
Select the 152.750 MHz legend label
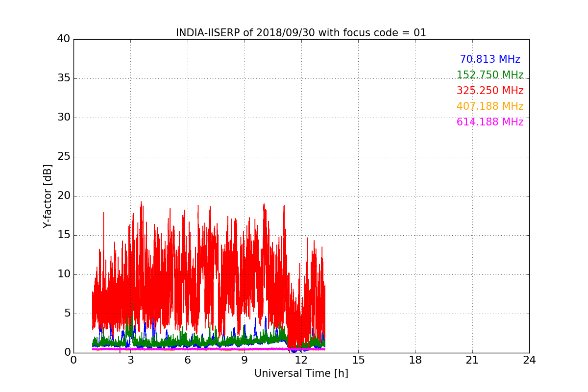tap(490, 75)
